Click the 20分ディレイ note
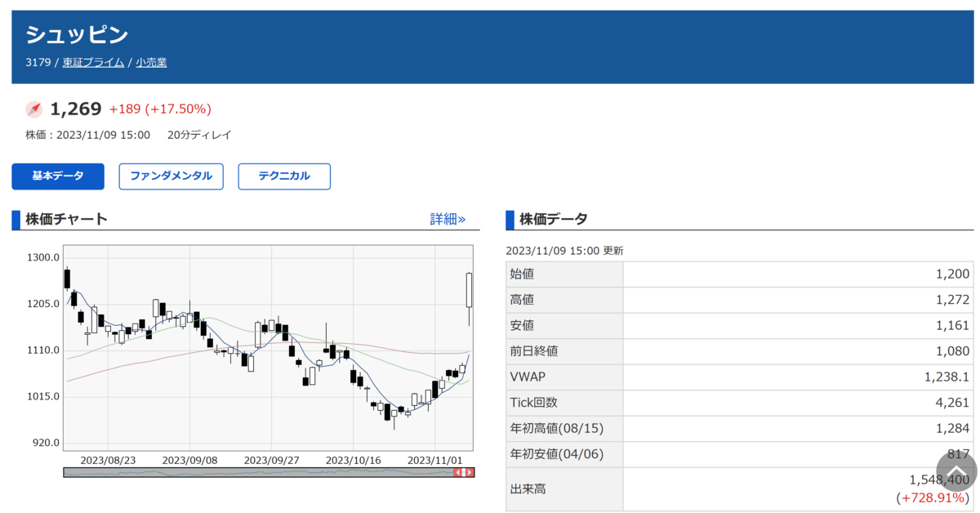 click(199, 135)
